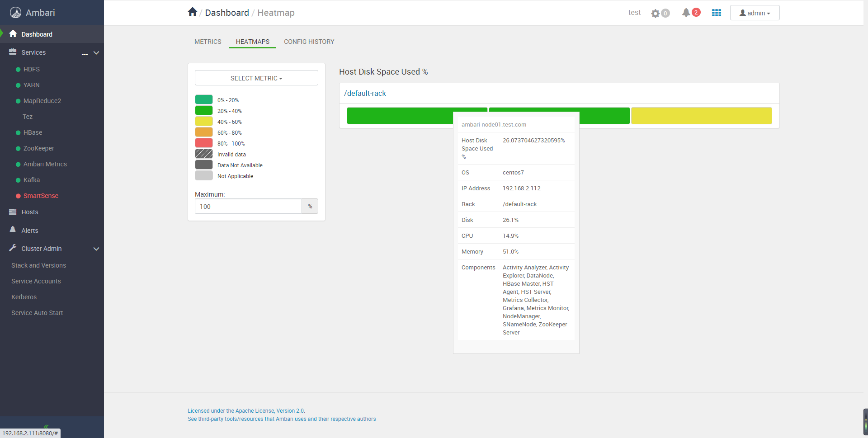The width and height of the screenshot is (868, 438).
Task: Click the Ambari logo icon
Action: pos(16,13)
